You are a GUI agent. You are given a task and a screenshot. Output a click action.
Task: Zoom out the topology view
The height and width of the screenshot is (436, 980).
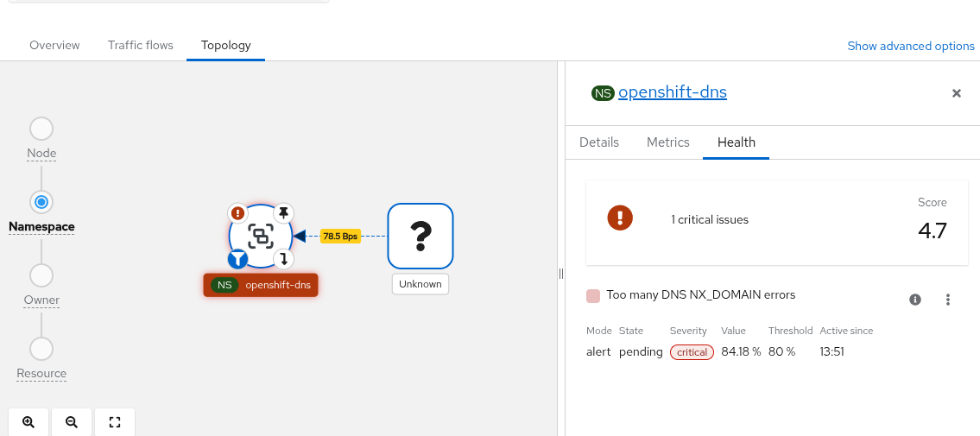coord(72,422)
